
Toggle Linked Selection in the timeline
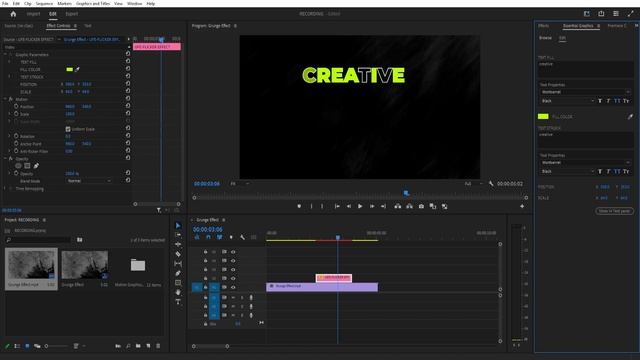coord(220,237)
